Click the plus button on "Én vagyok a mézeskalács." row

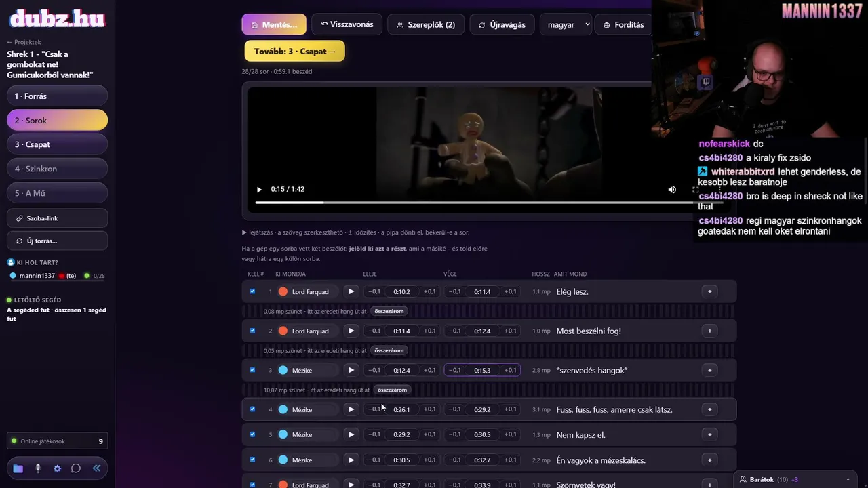coord(709,460)
